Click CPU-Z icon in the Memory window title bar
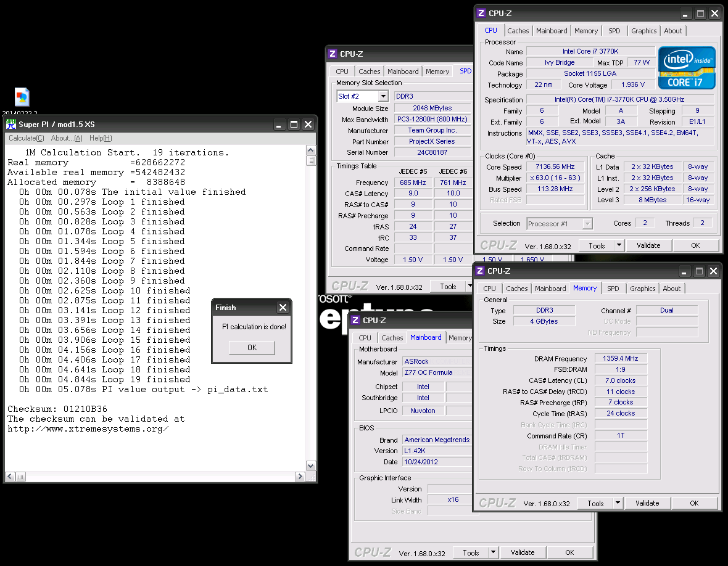 pyautogui.click(x=480, y=271)
